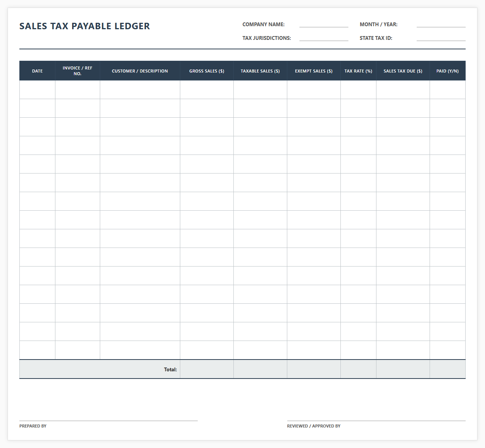Click the first row's Tax Rate cell

tap(358, 90)
